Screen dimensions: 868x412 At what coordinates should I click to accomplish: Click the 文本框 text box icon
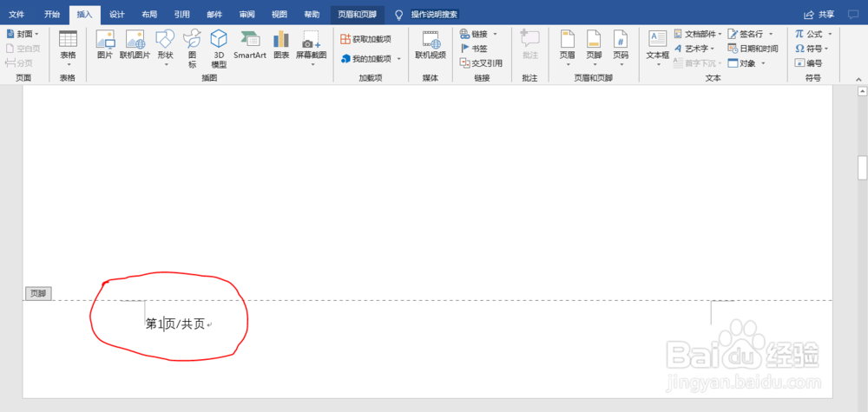pos(658,39)
